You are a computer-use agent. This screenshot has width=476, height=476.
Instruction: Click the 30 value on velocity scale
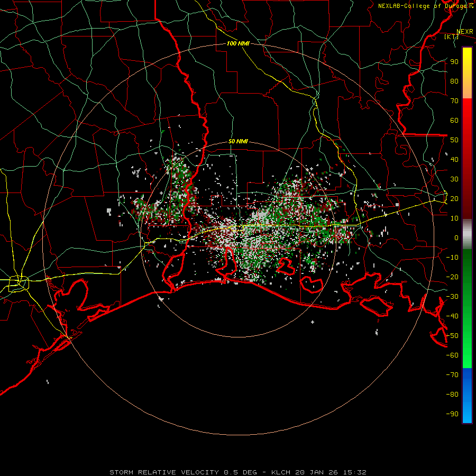[454, 179]
